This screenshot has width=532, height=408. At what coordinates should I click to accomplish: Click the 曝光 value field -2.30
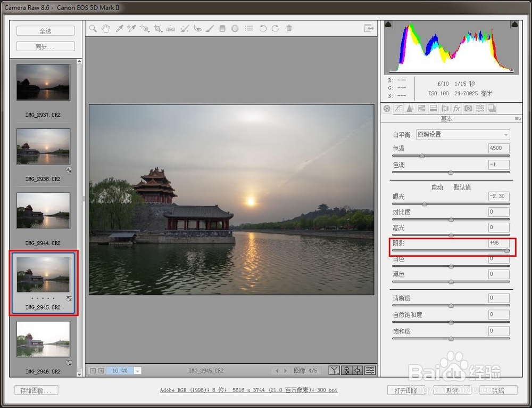[499, 197]
